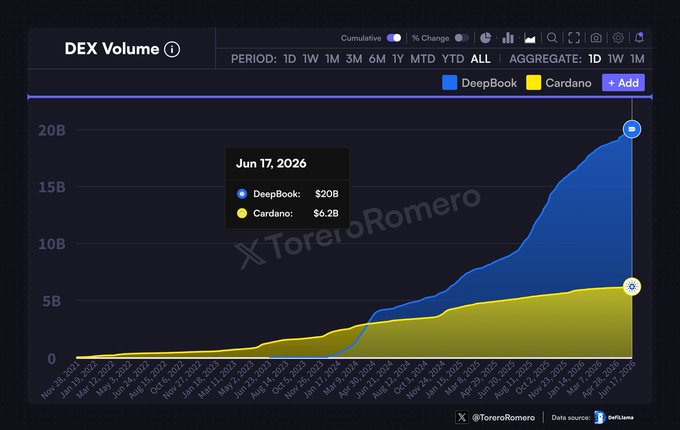Open chart settings gear
Screen dimensions: 680x430
pyautogui.click(x=618, y=38)
